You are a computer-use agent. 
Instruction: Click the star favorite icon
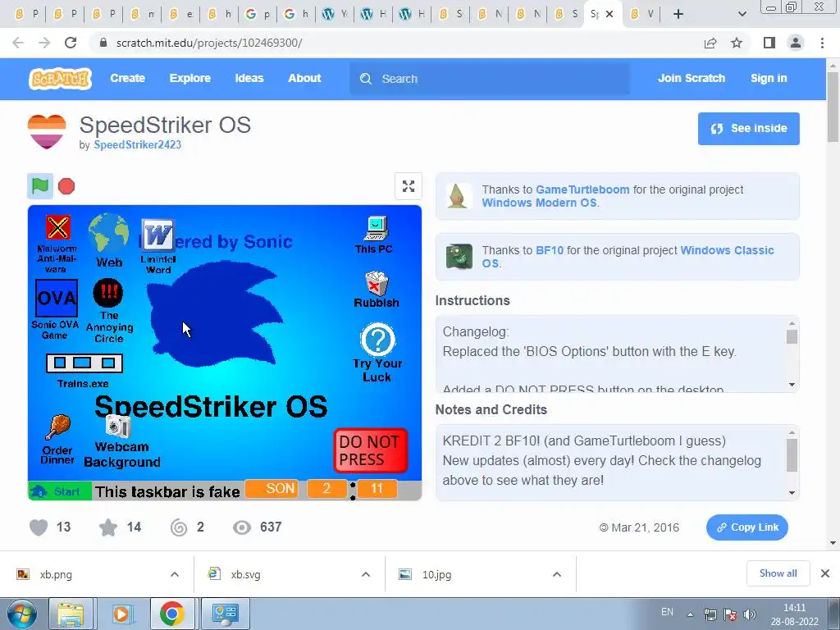[108, 527]
